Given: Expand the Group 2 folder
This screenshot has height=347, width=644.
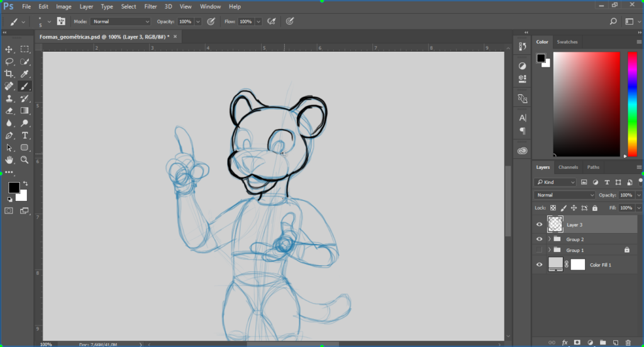Looking at the screenshot, I should (x=550, y=239).
